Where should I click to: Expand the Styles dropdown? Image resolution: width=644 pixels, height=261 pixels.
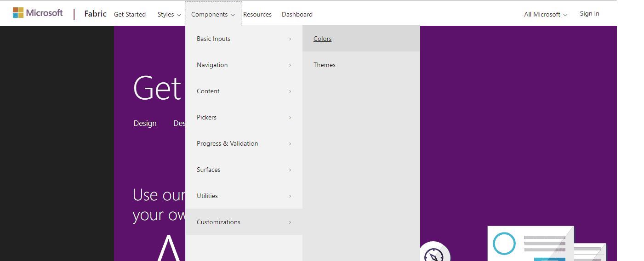click(169, 14)
